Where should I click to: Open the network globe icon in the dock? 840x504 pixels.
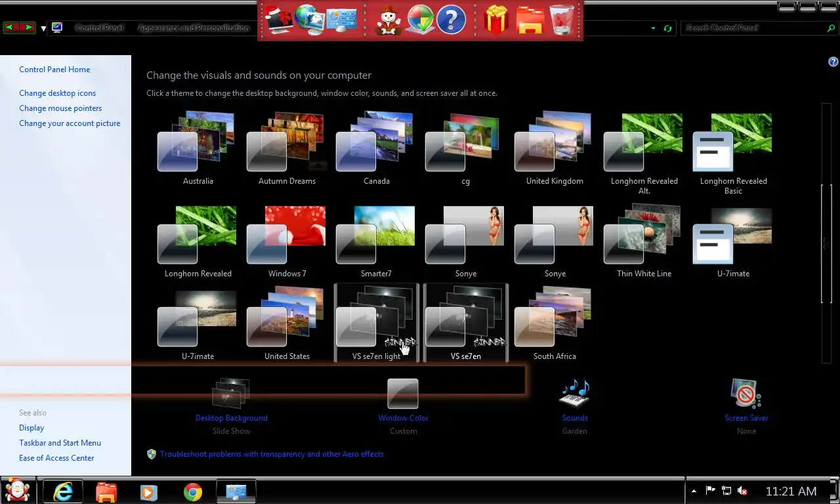click(309, 20)
